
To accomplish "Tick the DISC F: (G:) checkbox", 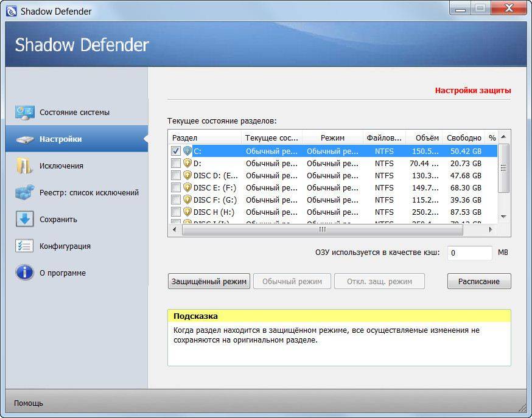I will (x=176, y=200).
